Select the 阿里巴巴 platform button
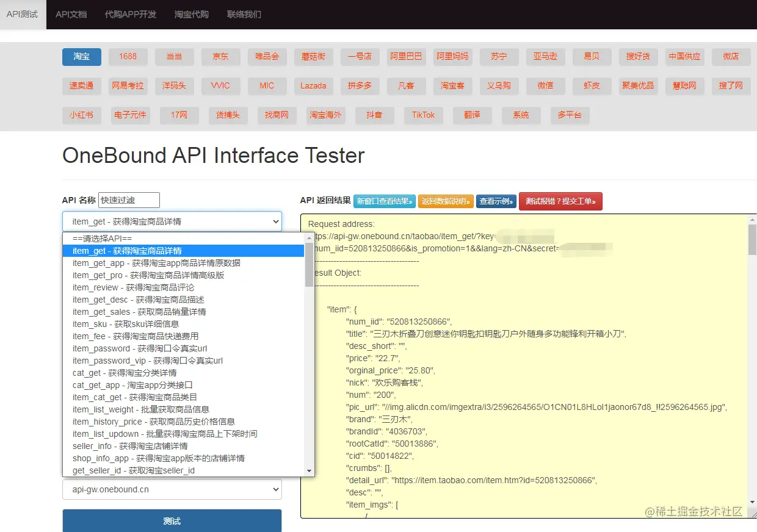This screenshot has height=532, width=757. click(x=407, y=57)
